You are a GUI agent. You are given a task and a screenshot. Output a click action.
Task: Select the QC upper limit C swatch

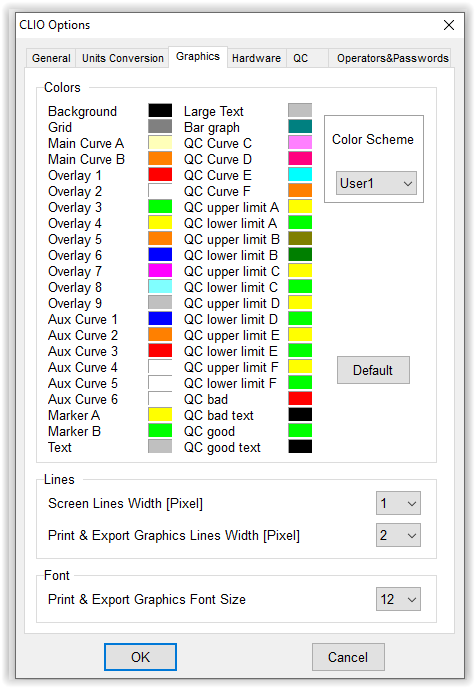[300, 270]
